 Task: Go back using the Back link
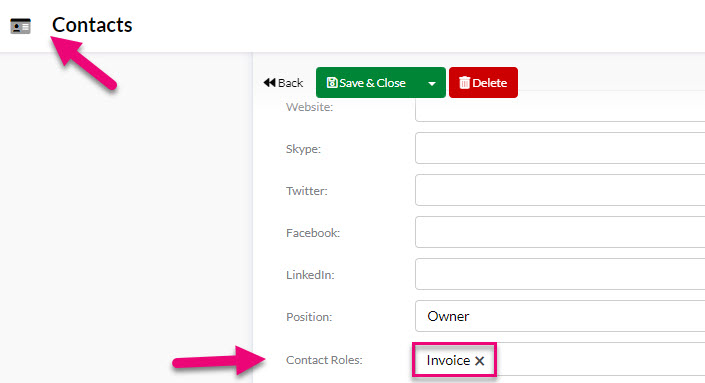(x=283, y=83)
